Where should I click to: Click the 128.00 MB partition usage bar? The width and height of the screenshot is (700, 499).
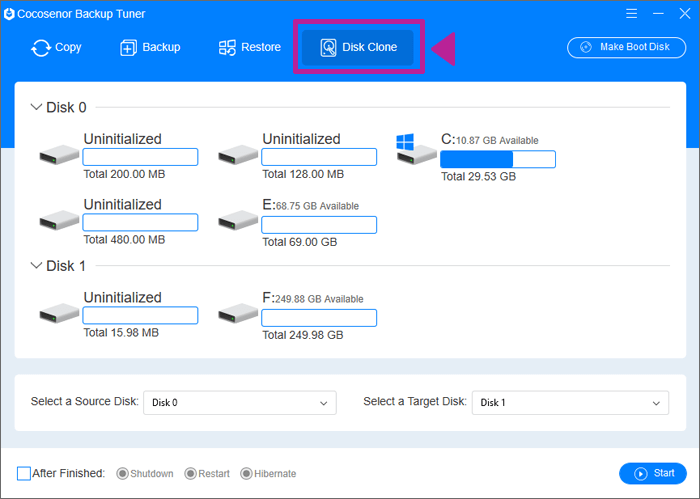319,157
